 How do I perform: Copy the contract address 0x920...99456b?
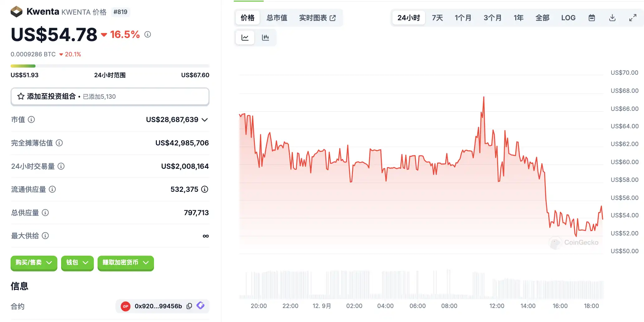pos(189,306)
